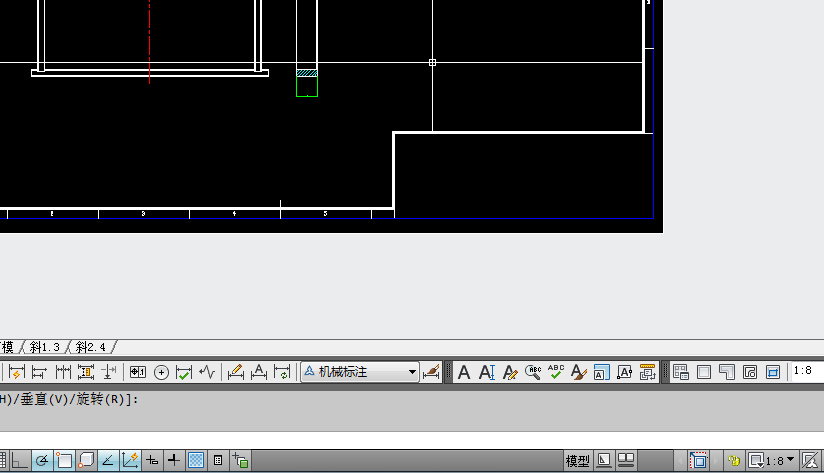The width and height of the screenshot is (824, 473).
Task: Add a Center Mark
Action: [x=161, y=372]
